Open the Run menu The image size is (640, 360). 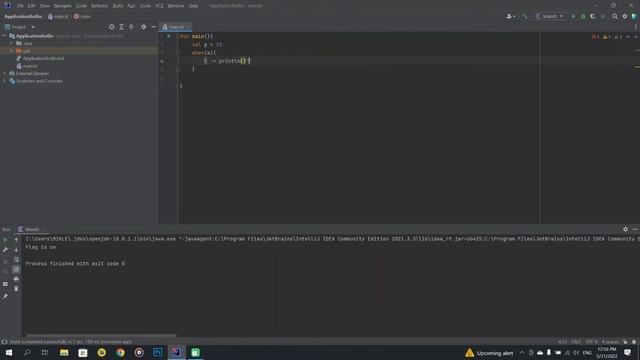click(x=131, y=6)
